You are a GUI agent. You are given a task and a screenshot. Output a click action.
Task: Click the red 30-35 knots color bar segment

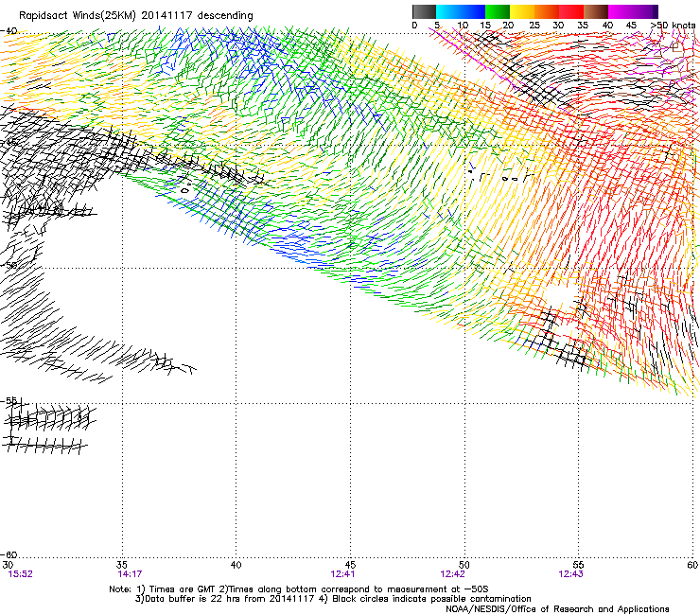(x=571, y=11)
